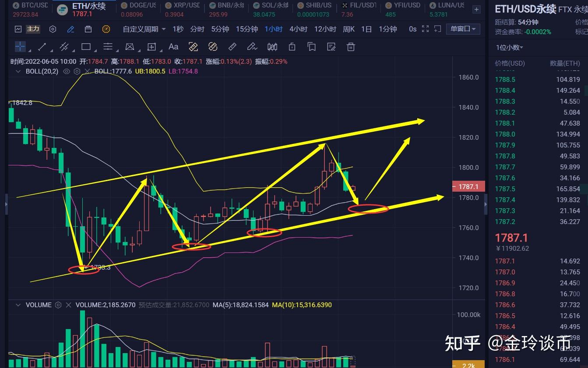Set chart interval to 周K
The width and height of the screenshot is (588, 368).
(x=349, y=29)
